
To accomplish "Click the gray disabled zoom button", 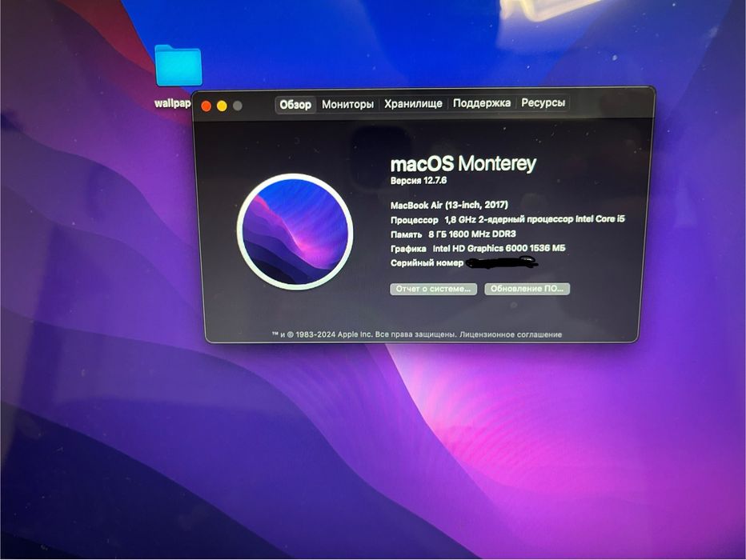I will tap(238, 106).
